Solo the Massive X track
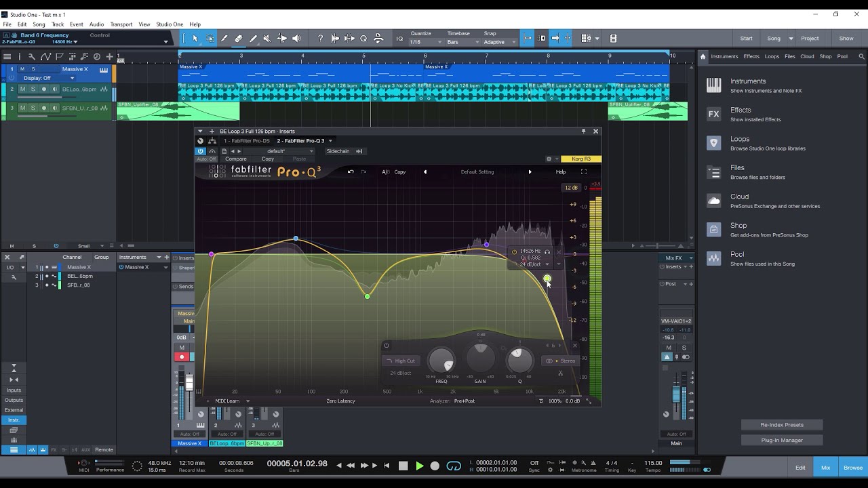Viewport: 868px width, 488px height. (33, 69)
